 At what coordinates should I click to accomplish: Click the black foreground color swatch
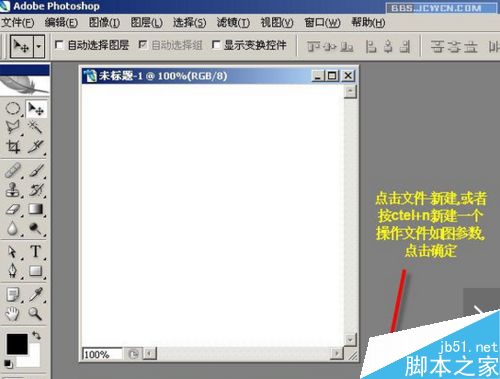(17, 344)
